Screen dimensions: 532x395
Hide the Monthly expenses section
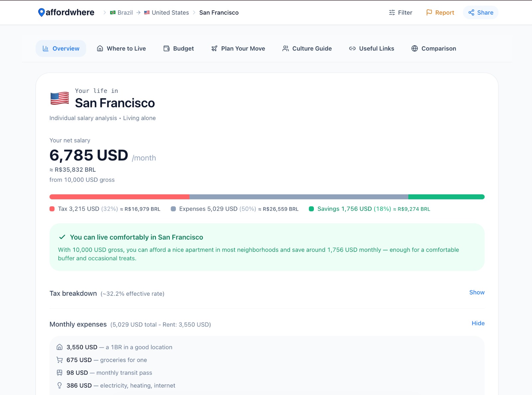tap(478, 323)
